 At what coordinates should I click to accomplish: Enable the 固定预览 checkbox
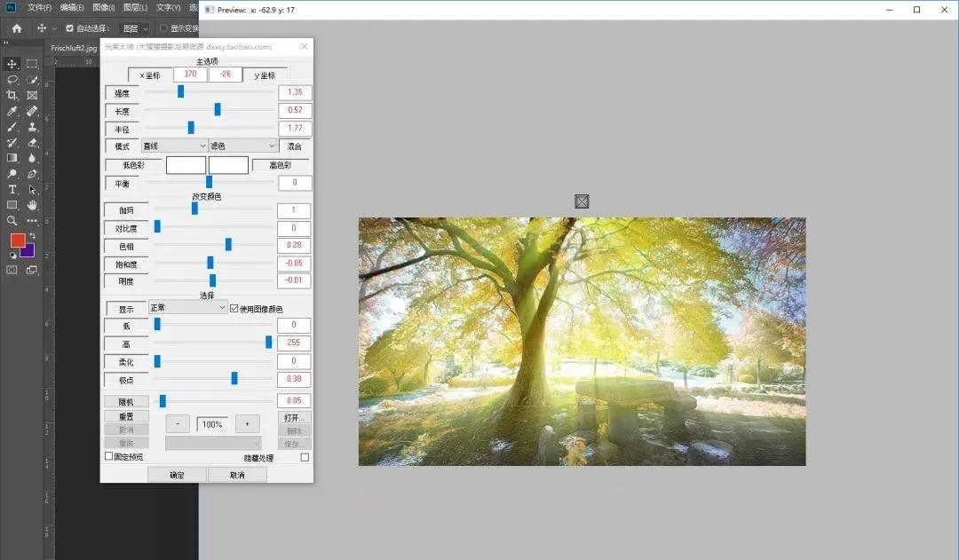point(109,456)
